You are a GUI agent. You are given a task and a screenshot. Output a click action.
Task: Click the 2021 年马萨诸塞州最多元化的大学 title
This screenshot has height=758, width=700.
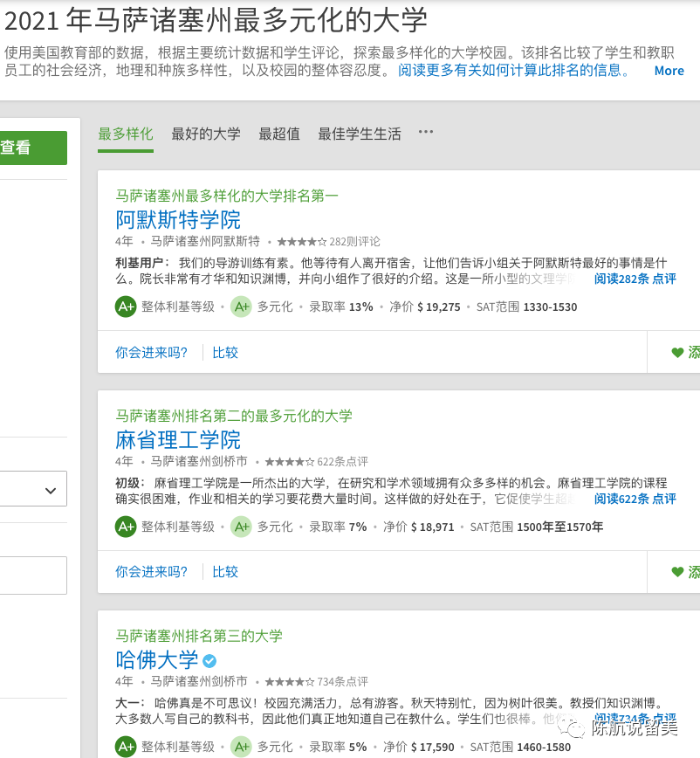click(216, 20)
